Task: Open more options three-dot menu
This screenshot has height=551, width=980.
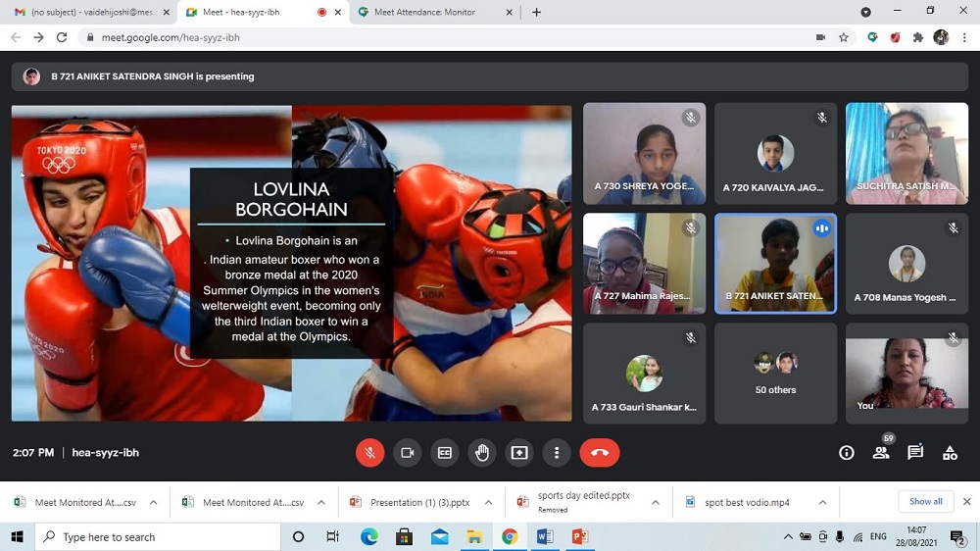Action: coord(557,453)
